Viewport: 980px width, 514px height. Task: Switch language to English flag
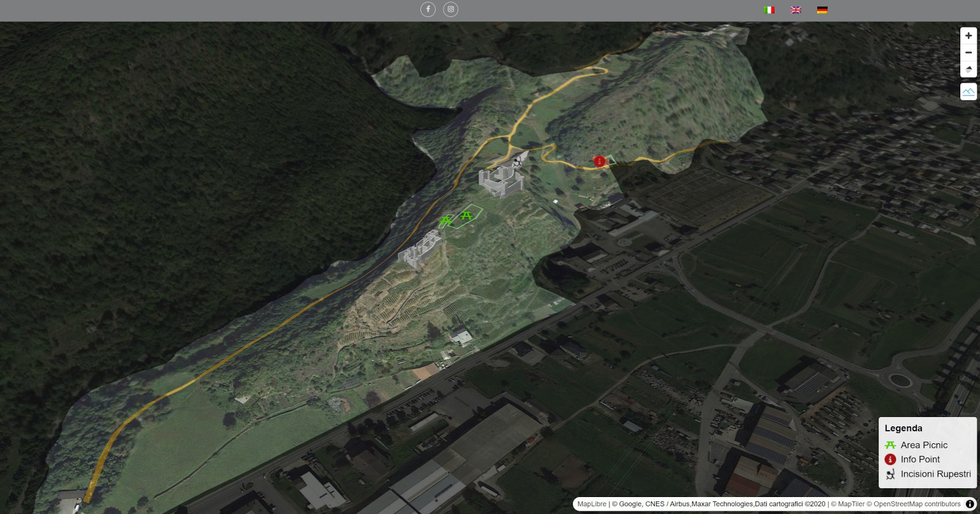click(x=796, y=10)
